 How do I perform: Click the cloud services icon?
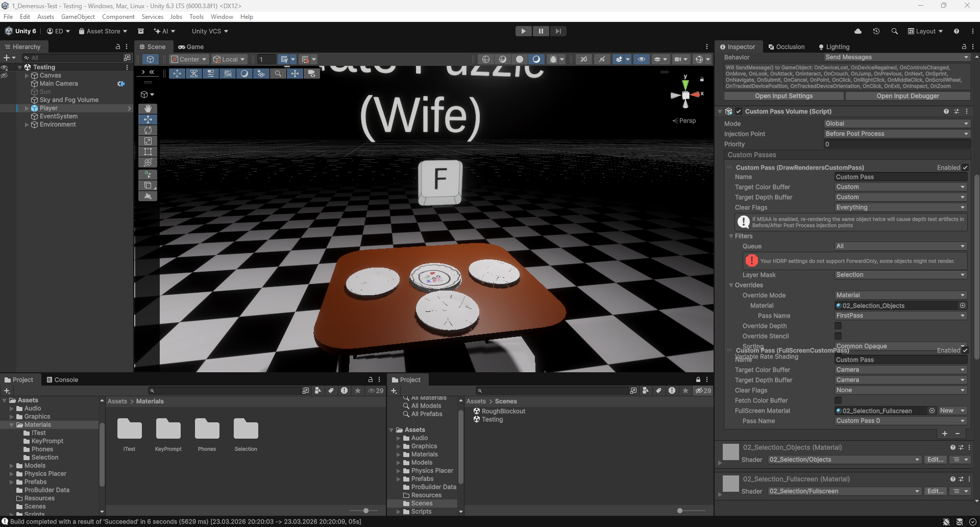pos(858,31)
